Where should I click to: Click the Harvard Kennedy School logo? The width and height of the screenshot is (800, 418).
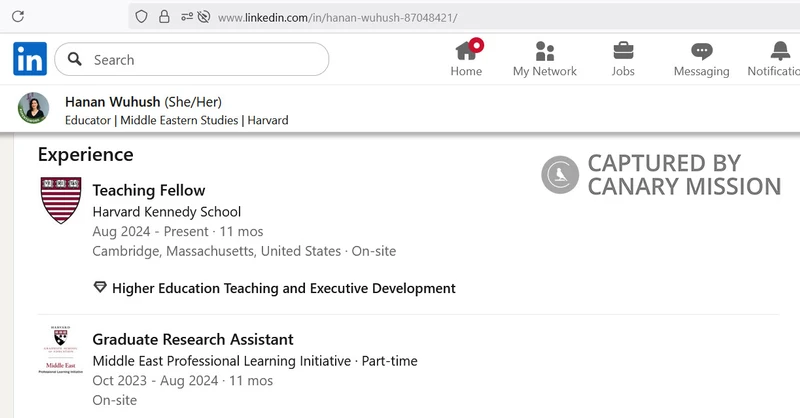(x=60, y=200)
